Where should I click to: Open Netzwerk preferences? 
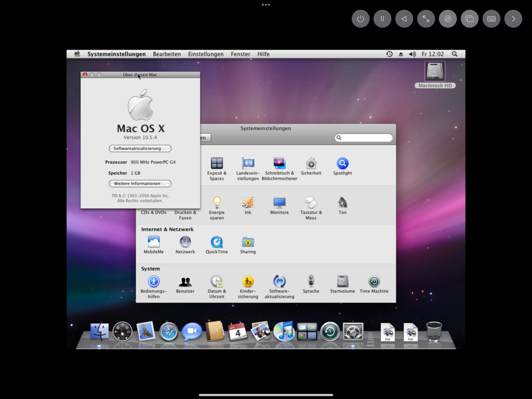(x=185, y=245)
